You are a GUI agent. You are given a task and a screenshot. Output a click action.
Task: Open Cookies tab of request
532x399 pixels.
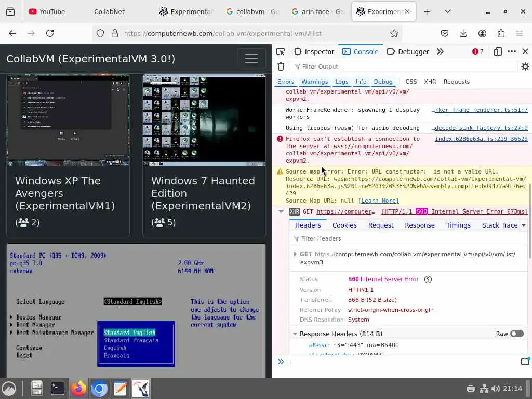(x=344, y=225)
